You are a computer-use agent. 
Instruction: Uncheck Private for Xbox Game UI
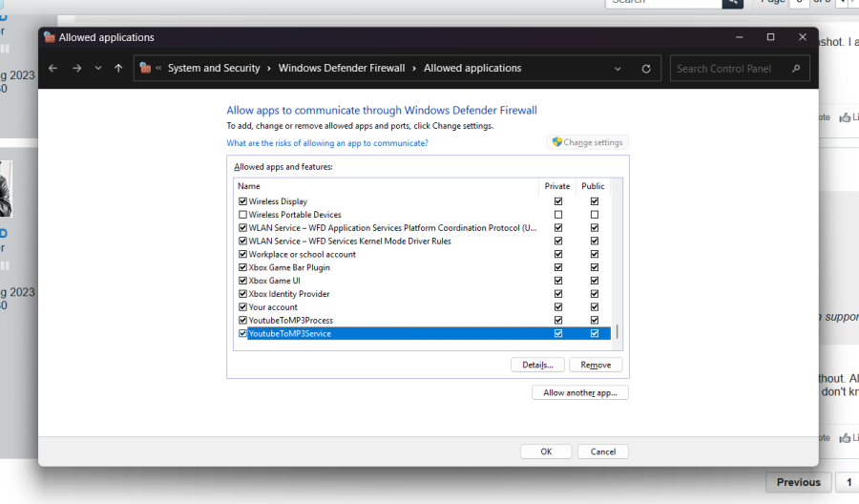(558, 281)
